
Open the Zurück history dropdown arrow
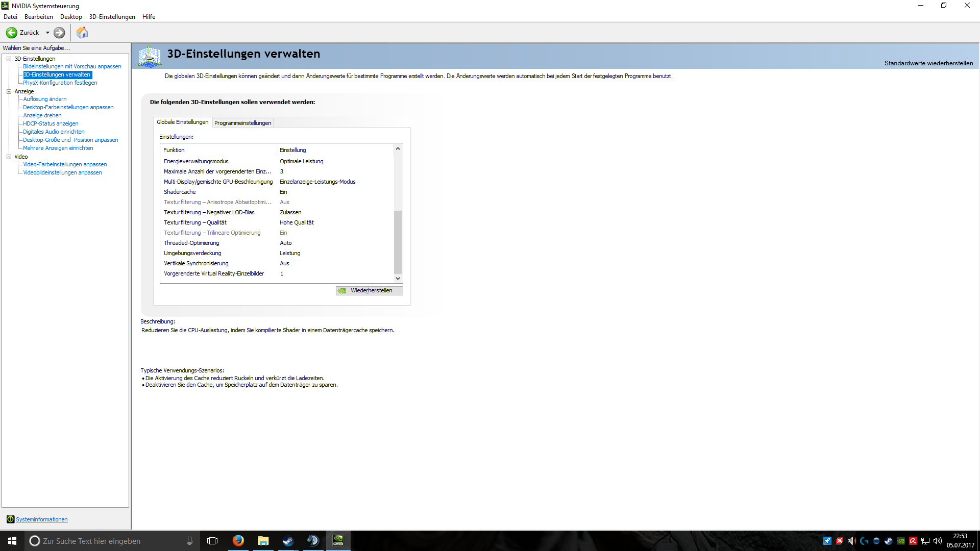pos(47,33)
